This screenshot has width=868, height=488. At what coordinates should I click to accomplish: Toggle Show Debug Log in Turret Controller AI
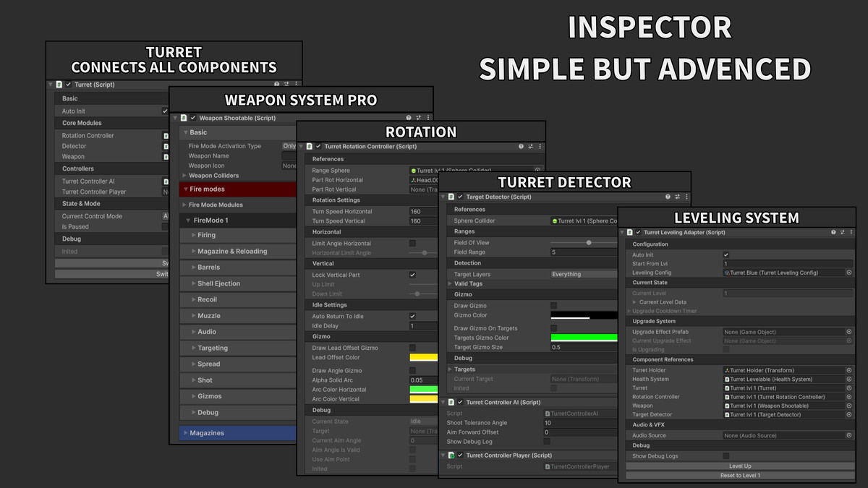(547, 441)
